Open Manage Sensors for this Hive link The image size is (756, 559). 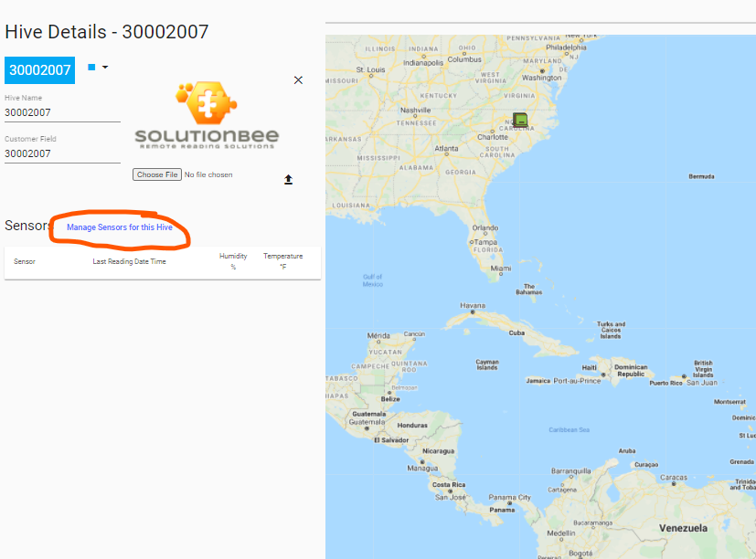tap(120, 227)
